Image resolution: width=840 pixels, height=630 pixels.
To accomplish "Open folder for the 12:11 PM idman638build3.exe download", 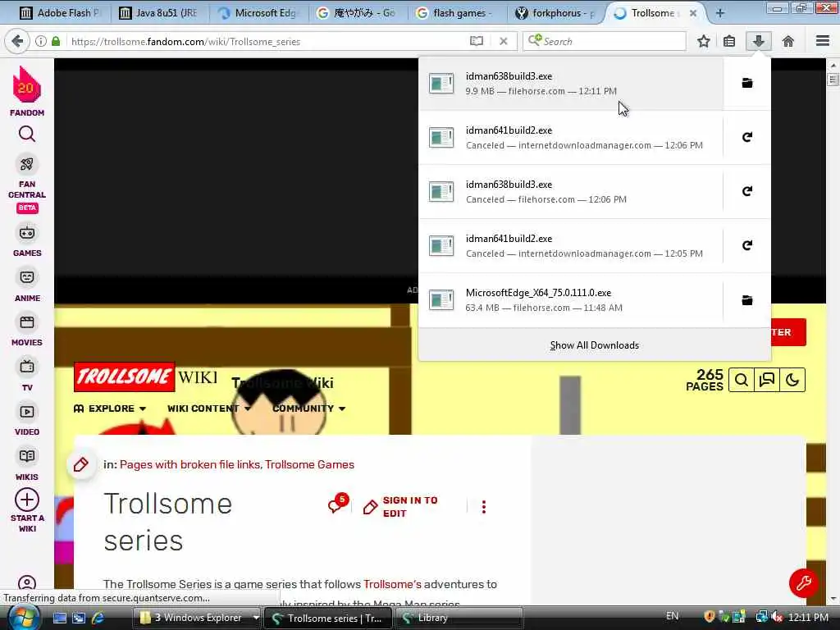I will tap(746, 83).
